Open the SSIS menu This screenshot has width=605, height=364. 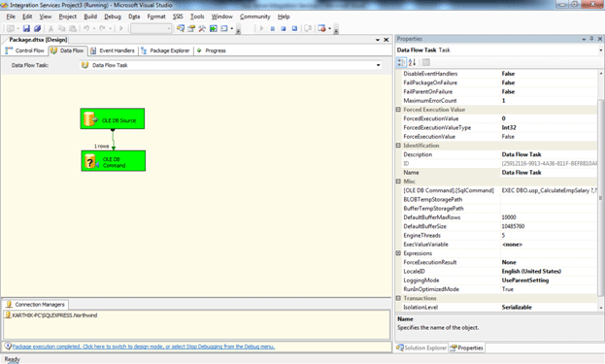[178, 17]
